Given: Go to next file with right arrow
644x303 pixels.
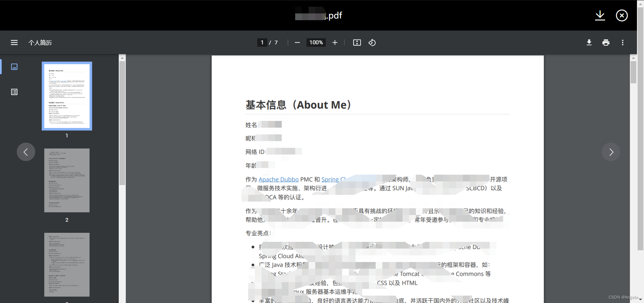Looking at the screenshot, I should 611,152.
